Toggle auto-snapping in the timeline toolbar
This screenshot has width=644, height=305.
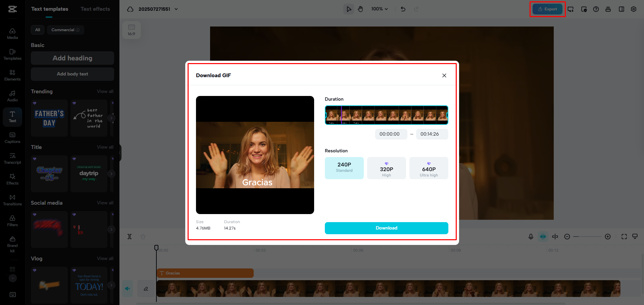pyautogui.click(x=543, y=237)
